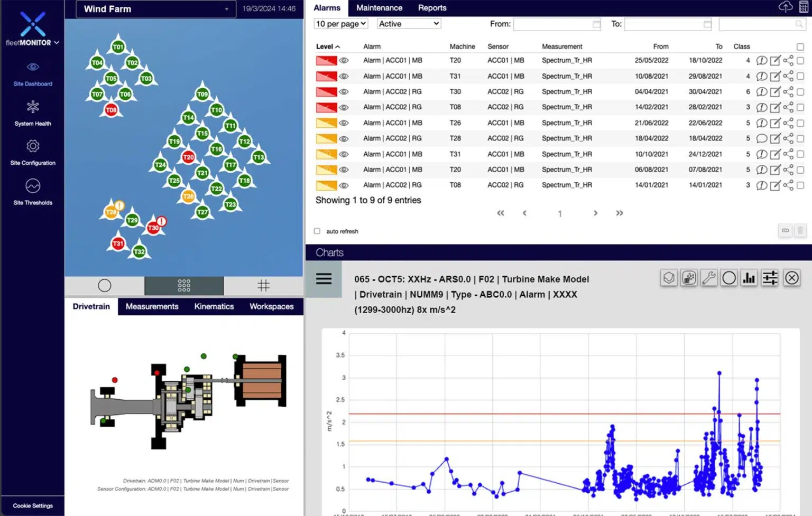Select the bar chart icon in Charts panel
This screenshot has height=516, width=812.
coord(749,277)
